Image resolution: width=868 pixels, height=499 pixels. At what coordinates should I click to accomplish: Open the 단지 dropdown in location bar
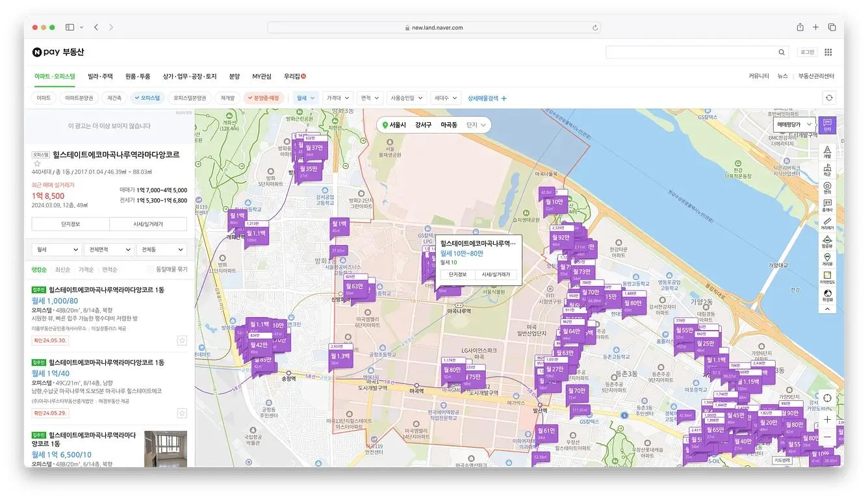coord(476,125)
